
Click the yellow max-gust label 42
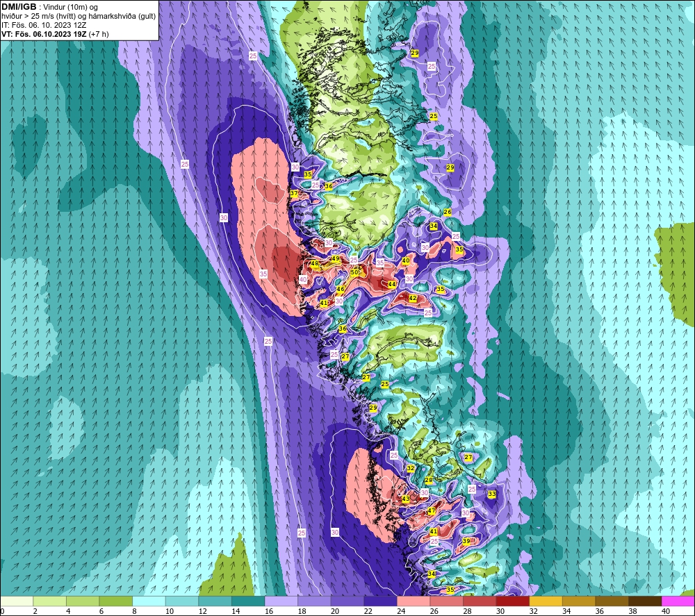coord(413,299)
